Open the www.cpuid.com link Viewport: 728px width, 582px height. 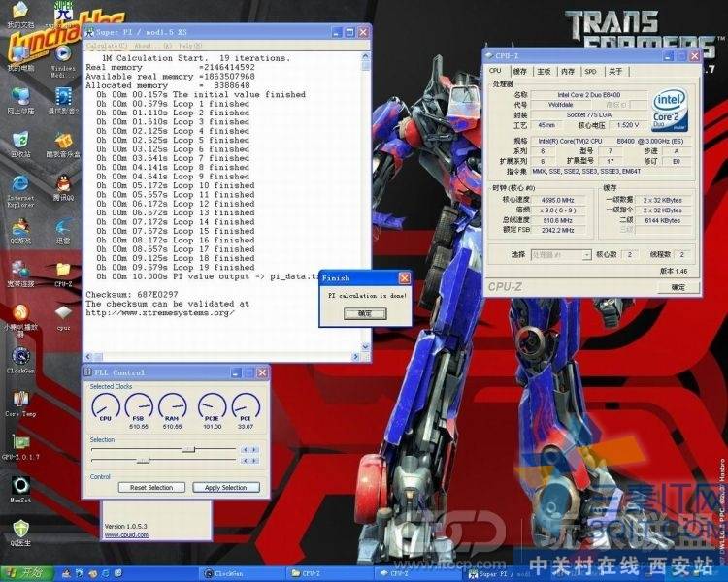coord(126,534)
